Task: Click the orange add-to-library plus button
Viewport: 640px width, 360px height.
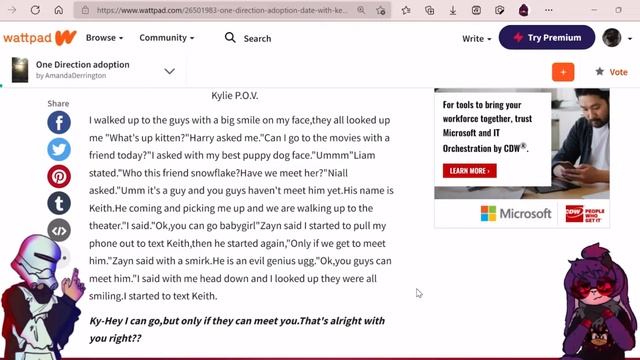Action: [563, 72]
